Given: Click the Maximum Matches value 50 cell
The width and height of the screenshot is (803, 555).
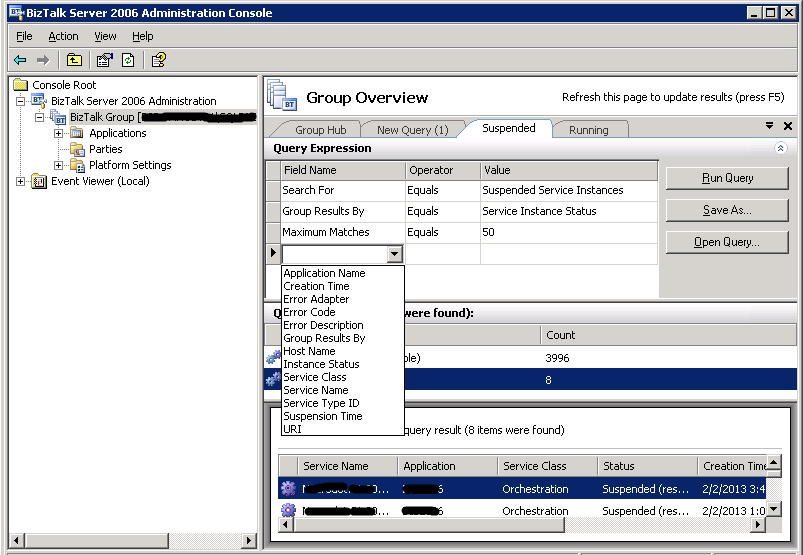Looking at the screenshot, I should (x=568, y=232).
